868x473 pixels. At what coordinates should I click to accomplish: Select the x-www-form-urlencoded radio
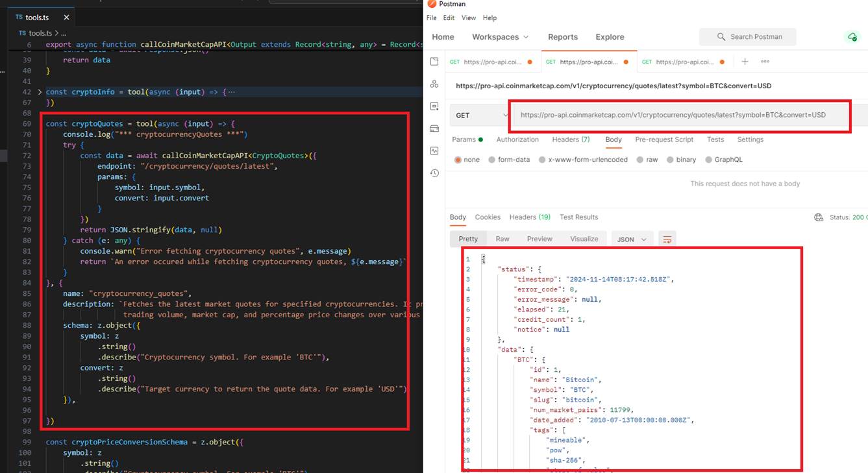click(542, 160)
